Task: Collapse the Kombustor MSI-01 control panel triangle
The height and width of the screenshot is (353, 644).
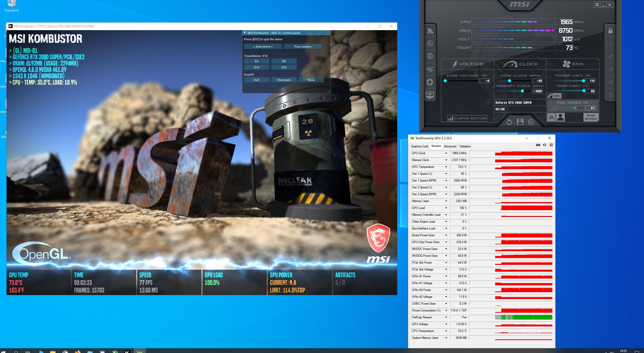Action: pyautogui.click(x=245, y=33)
